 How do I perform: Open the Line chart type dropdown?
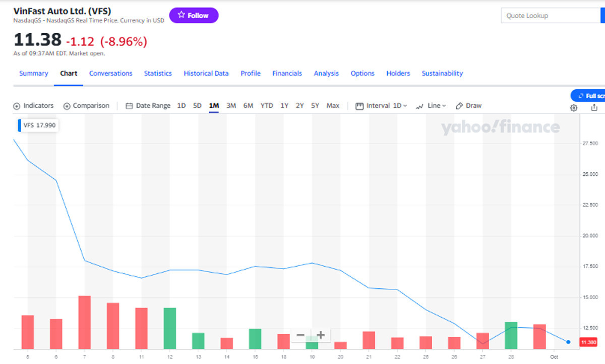(x=431, y=106)
